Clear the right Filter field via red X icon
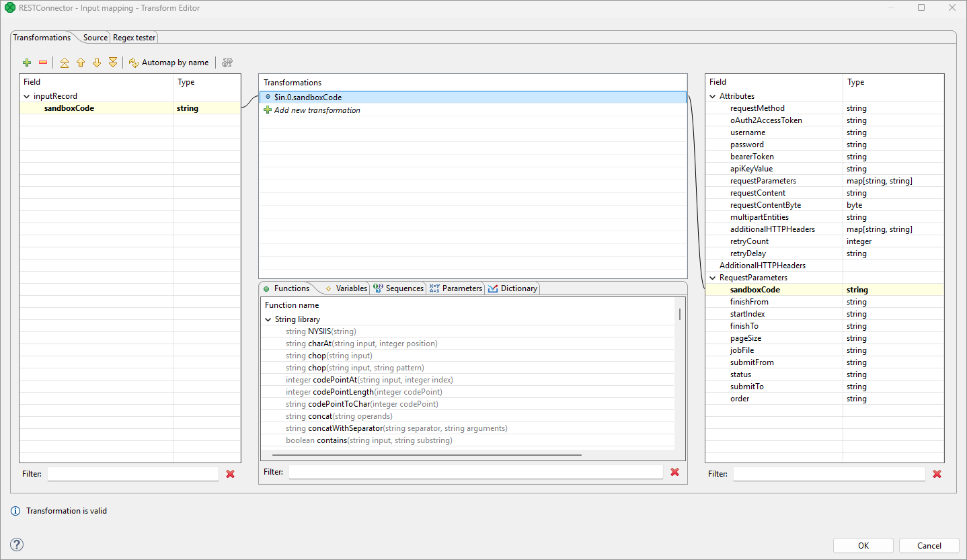967x560 pixels. point(937,473)
